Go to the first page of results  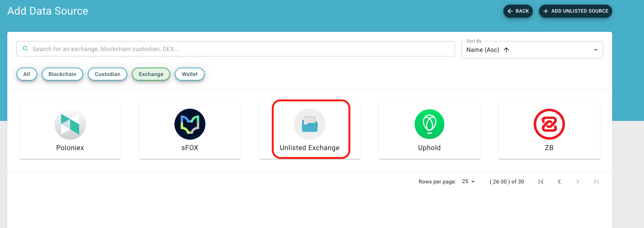click(x=541, y=182)
